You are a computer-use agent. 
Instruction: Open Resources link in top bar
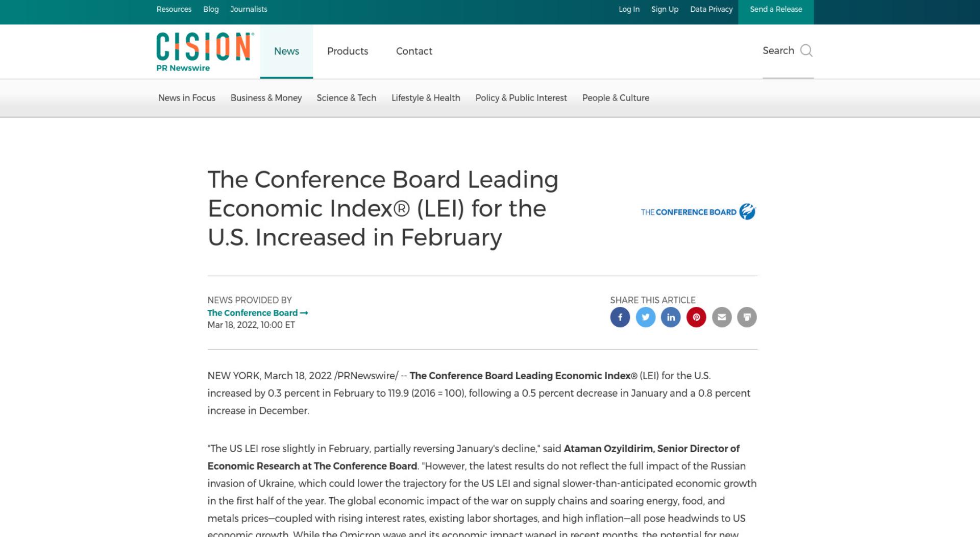coord(174,9)
